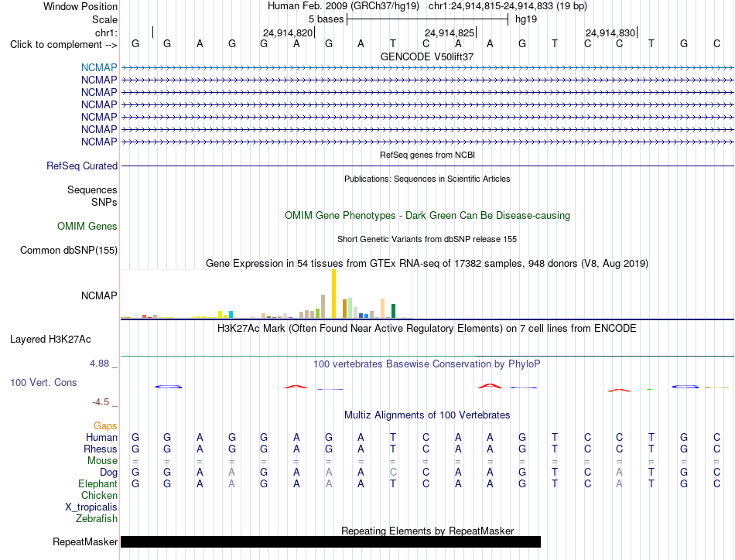Open the 100 Vert. Cons track label
The height and width of the screenshot is (560, 735).
tap(43, 382)
